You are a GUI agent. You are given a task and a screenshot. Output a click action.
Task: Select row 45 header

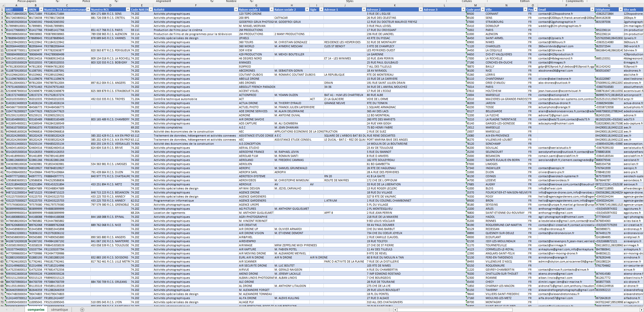point(2,188)
